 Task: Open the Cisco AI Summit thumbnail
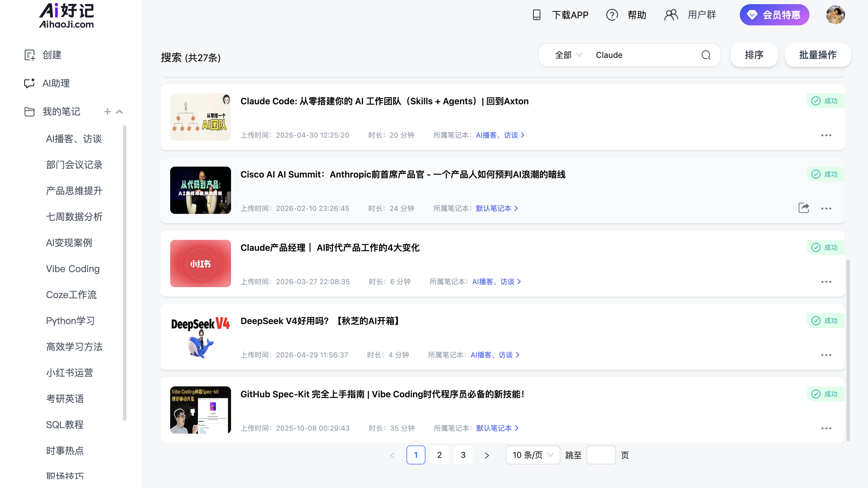[201, 190]
